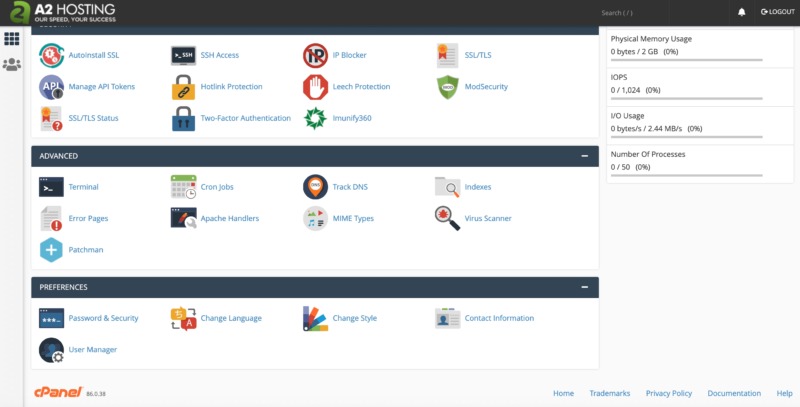
Task: Open the Documentation footer link
Action: (x=734, y=393)
